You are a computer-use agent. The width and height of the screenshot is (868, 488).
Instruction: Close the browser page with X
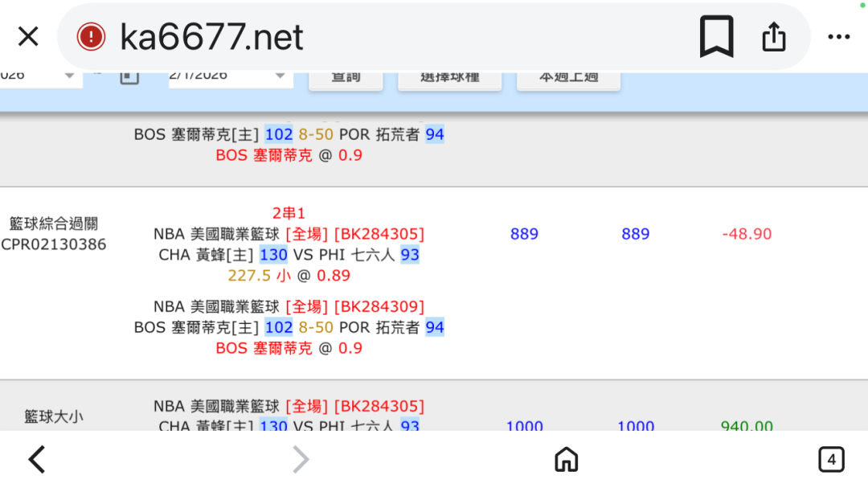28,36
